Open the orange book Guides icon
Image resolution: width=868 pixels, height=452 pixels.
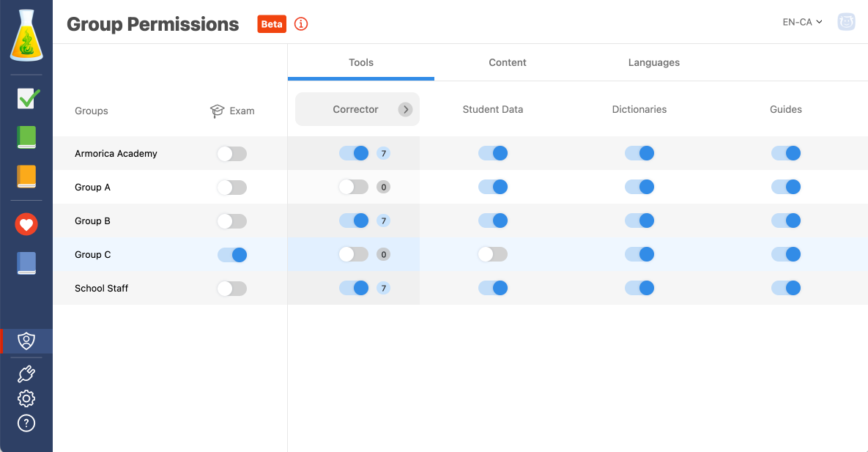(26, 177)
